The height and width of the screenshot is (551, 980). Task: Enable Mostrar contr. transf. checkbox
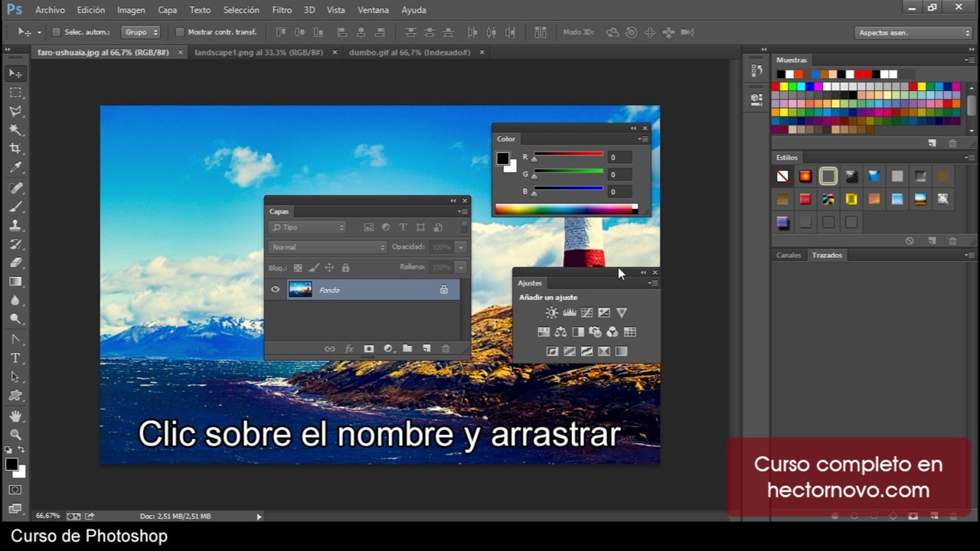coord(180,32)
